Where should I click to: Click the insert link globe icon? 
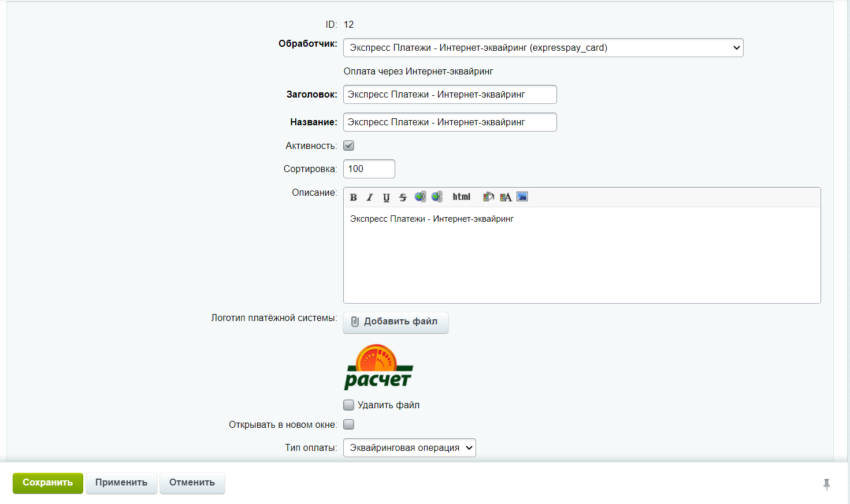(x=420, y=197)
